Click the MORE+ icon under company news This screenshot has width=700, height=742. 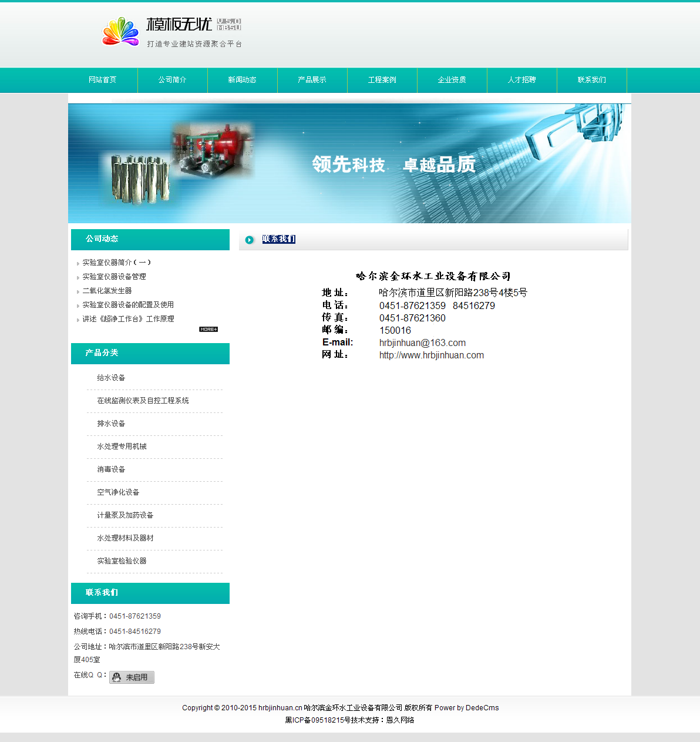click(x=208, y=330)
